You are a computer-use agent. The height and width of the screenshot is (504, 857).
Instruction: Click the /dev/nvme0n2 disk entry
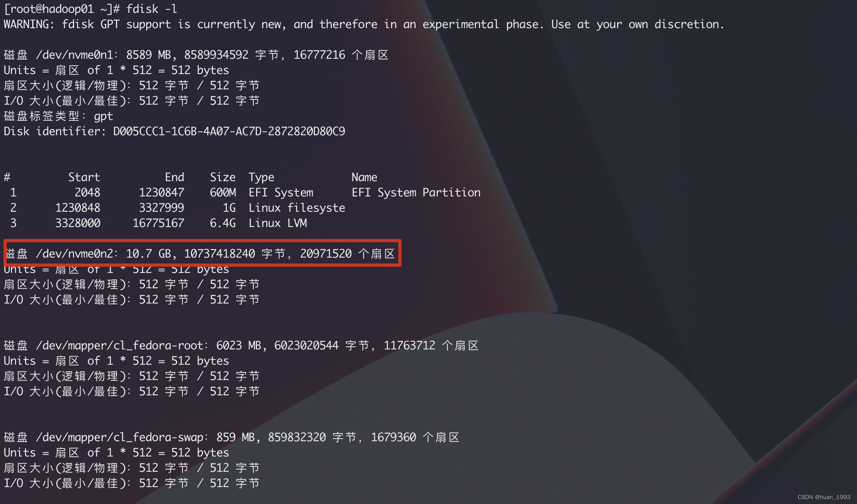point(201,253)
